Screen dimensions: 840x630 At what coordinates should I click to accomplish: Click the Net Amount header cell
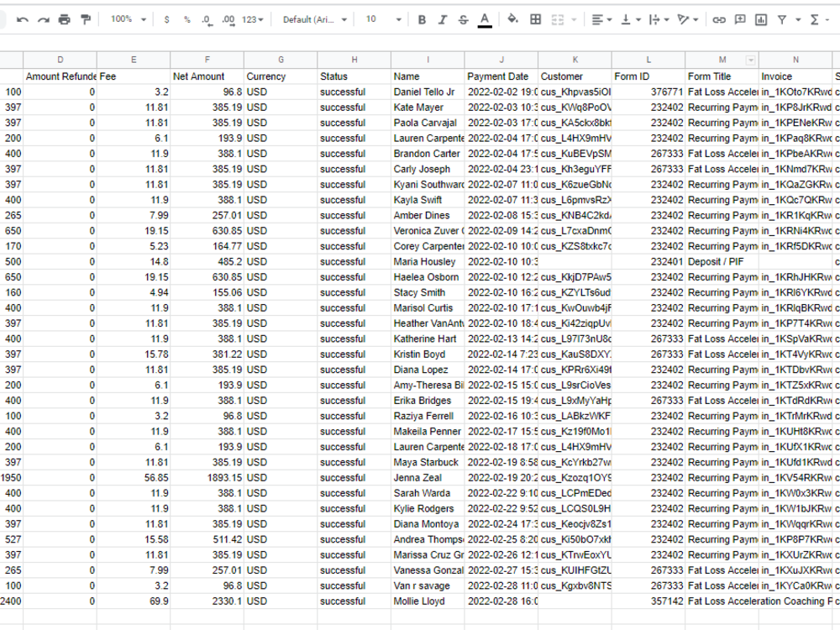click(x=207, y=76)
